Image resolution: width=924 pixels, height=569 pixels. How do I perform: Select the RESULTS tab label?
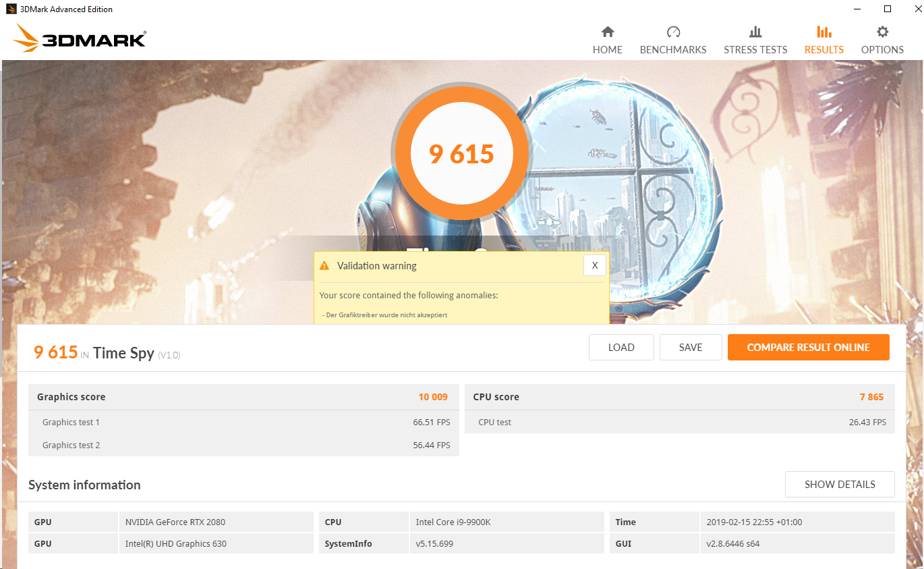tap(824, 50)
